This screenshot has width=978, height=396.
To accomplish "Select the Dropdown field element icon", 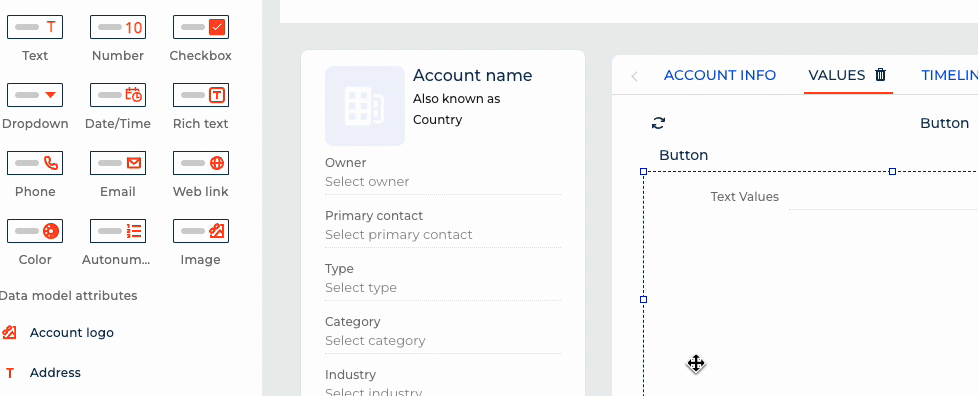I will click(x=35, y=95).
